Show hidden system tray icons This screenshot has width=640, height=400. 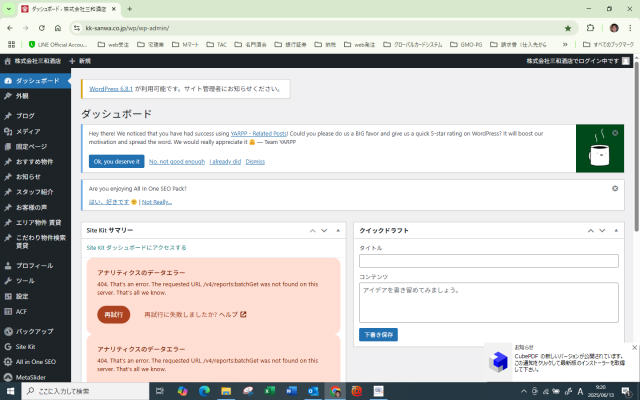(524, 391)
